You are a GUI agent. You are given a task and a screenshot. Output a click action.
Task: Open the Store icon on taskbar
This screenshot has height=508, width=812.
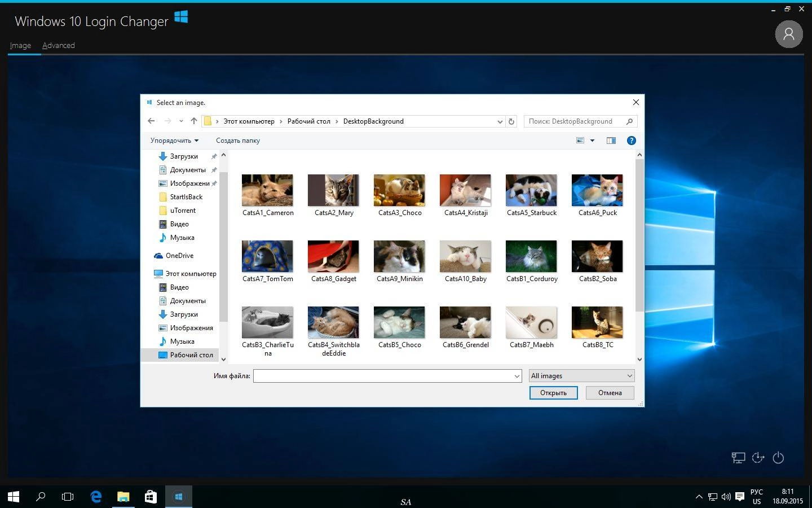[x=151, y=497]
